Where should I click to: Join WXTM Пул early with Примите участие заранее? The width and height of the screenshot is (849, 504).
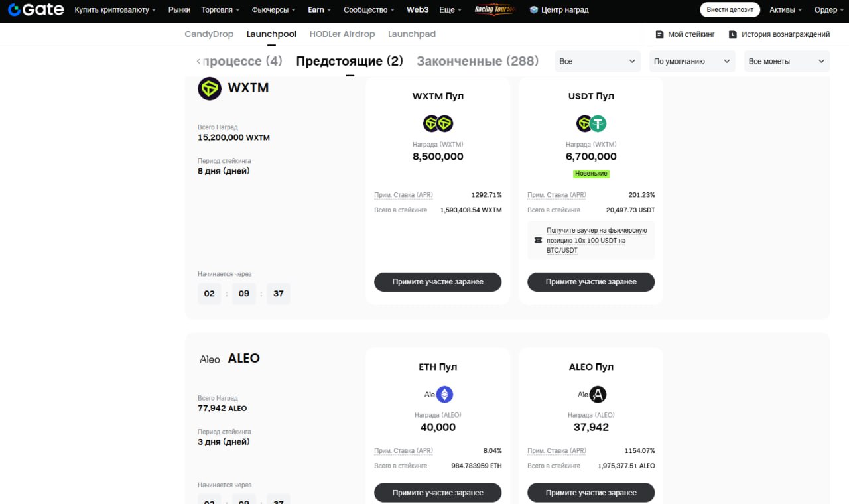[438, 282]
